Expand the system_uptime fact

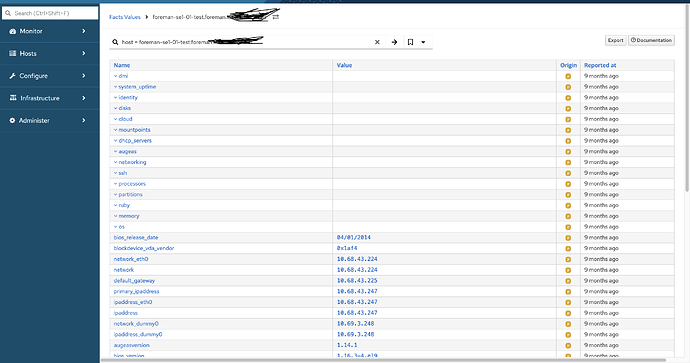coord(135,87)
